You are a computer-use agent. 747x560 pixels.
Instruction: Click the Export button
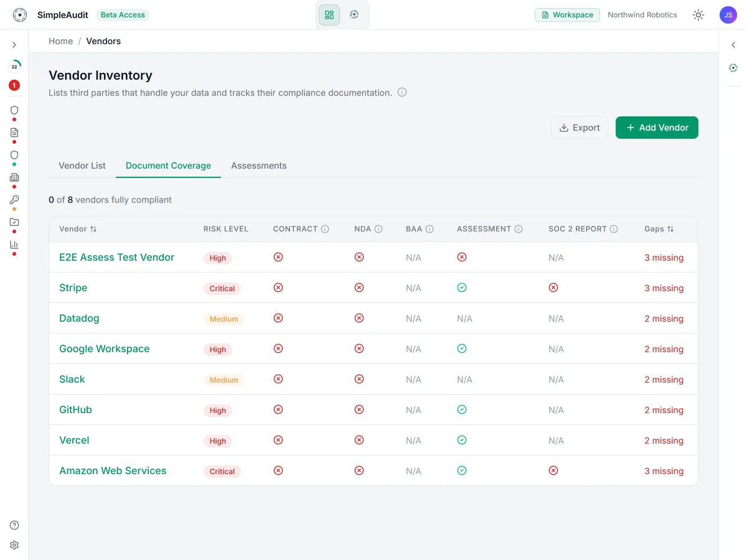click(580, 128)
